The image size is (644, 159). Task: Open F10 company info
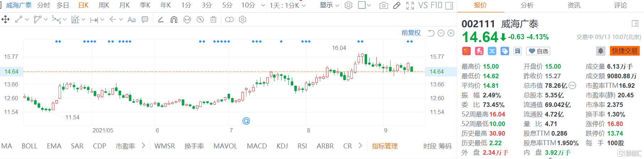(x=436, y=5)
